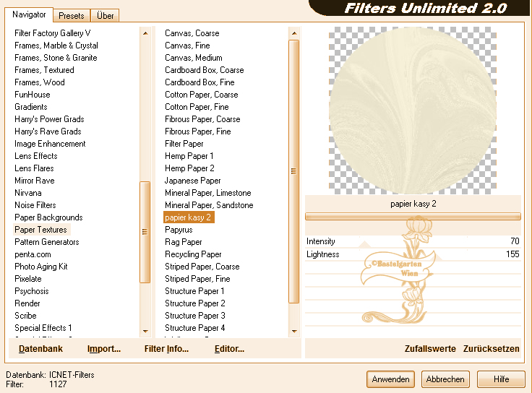Choose the Structure Paper 3 filter
Viewport: 532px width, 393px height.
194,316
